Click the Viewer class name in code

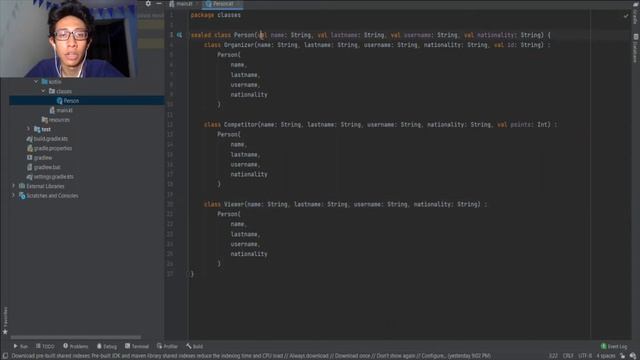234,204
